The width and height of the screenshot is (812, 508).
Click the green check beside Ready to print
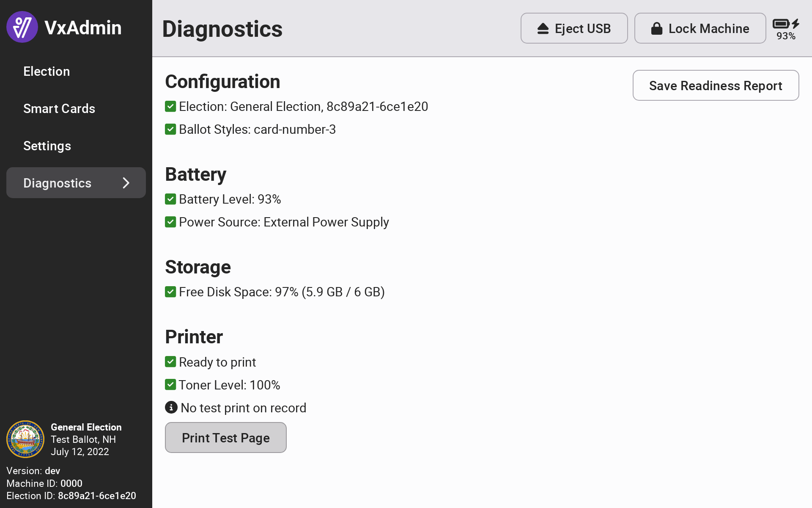pos(170,362)
